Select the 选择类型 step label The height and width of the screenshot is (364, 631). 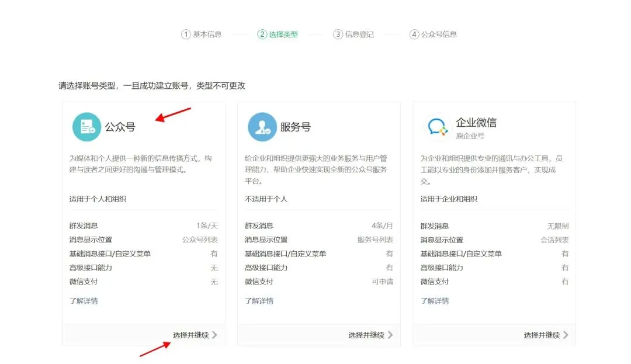coord(283,34)
